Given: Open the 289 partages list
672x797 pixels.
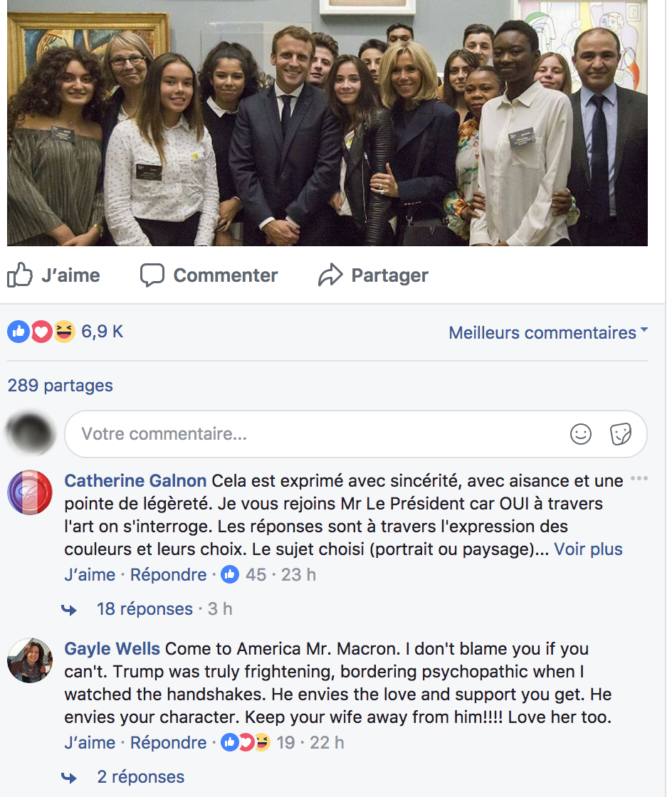Looking at the screenshot, I should 61,386.
